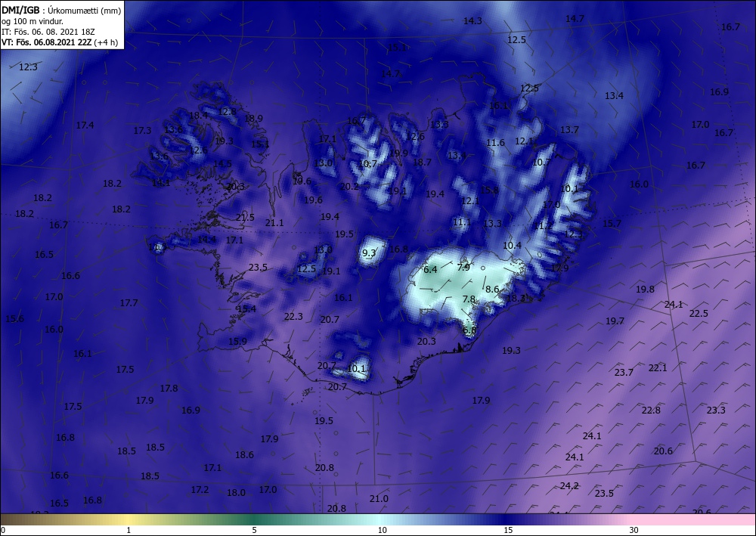Click the 20.2 value on the map
This screenshot has width=756, height=536.
tap(349, 187)
